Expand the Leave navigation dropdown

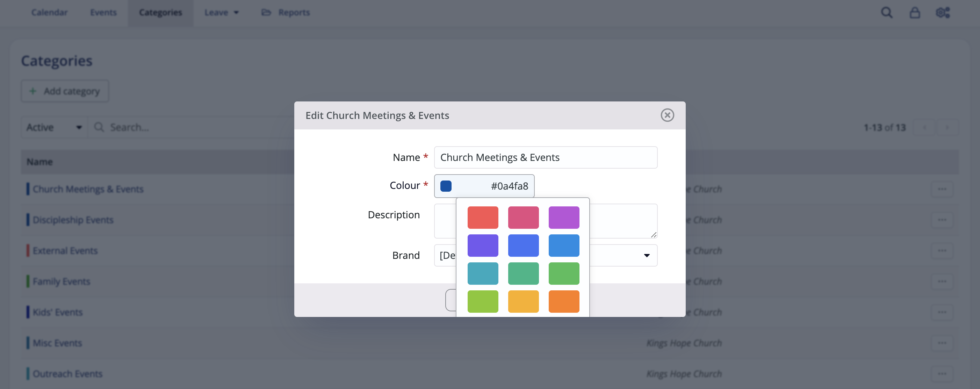click(x=222, y=12)
